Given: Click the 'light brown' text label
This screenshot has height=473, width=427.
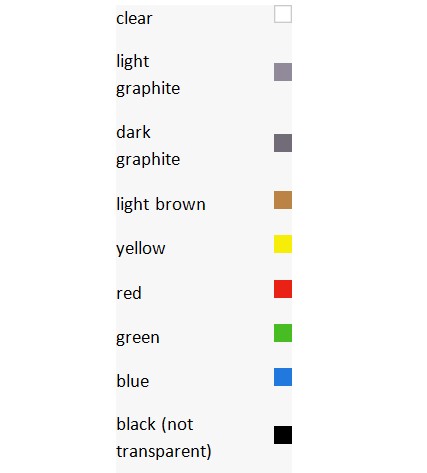Looking at the screenshot, I should tap(161, 204).
